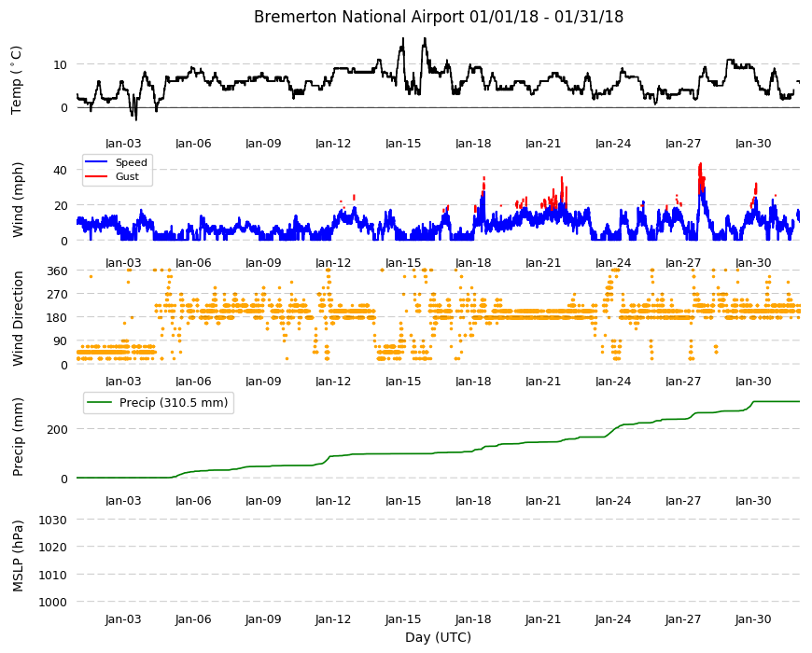The width and height of the screenshot is (812, 653).
Task: Click the Wind (mph) axis label
Action: point(18,200)
